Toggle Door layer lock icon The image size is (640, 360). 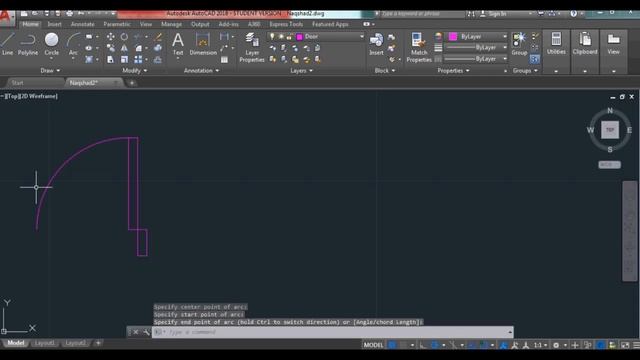289,37
